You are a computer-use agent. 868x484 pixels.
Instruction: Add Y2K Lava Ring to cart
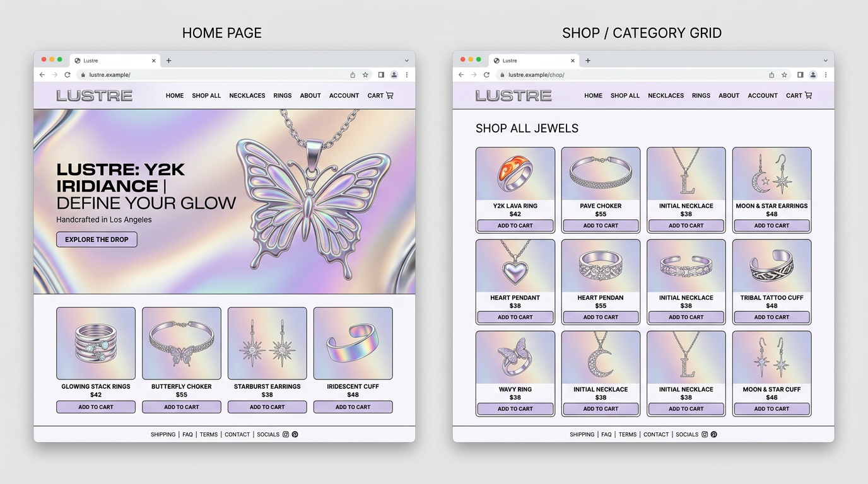pyautogui.click(x=515, y=226)
